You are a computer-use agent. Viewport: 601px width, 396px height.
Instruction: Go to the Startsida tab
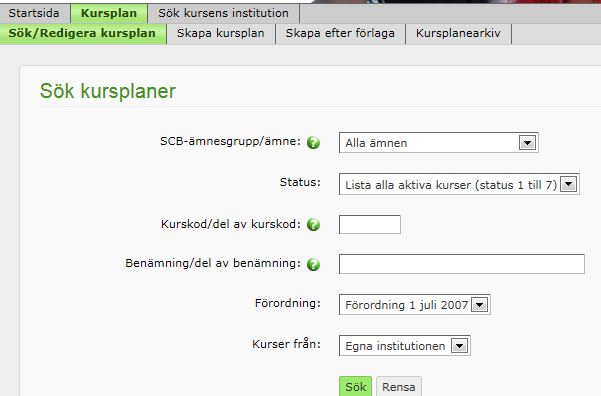(34, 13)
